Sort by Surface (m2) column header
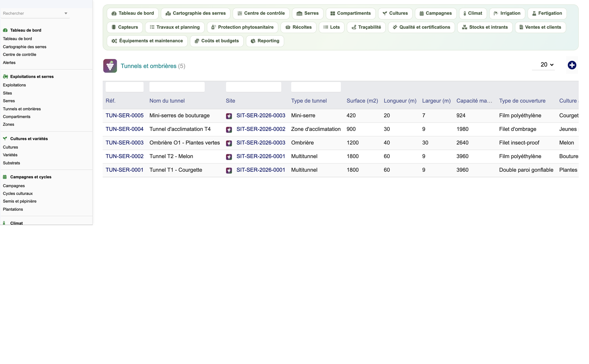This screenshot has height=364, width=589. 362,101
